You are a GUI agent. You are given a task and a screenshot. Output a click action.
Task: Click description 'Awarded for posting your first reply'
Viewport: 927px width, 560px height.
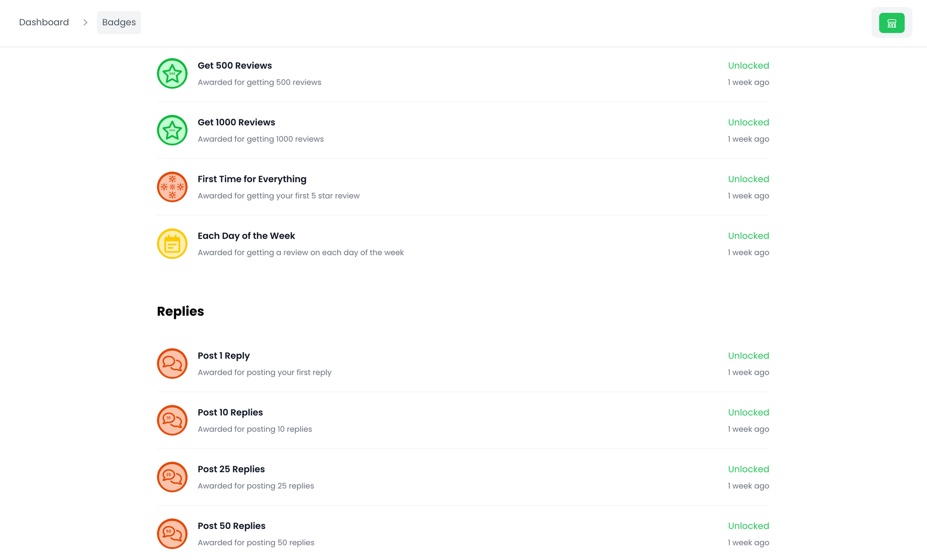264,372
